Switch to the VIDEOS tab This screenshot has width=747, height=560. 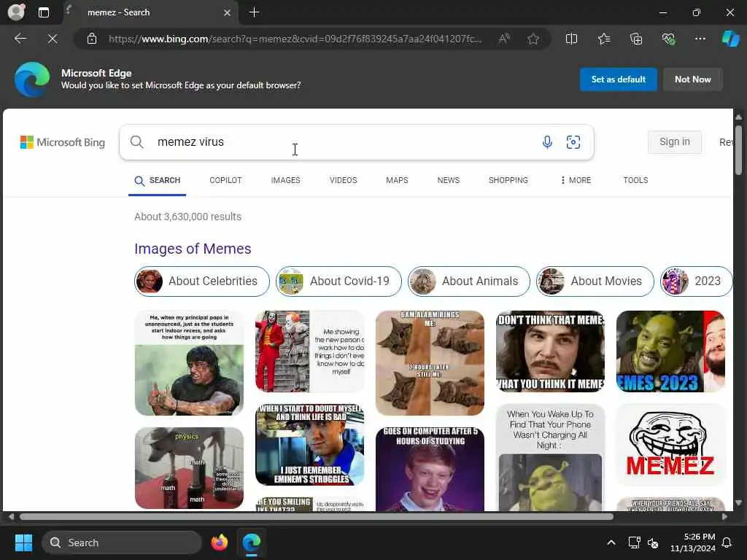coord(343,181)
